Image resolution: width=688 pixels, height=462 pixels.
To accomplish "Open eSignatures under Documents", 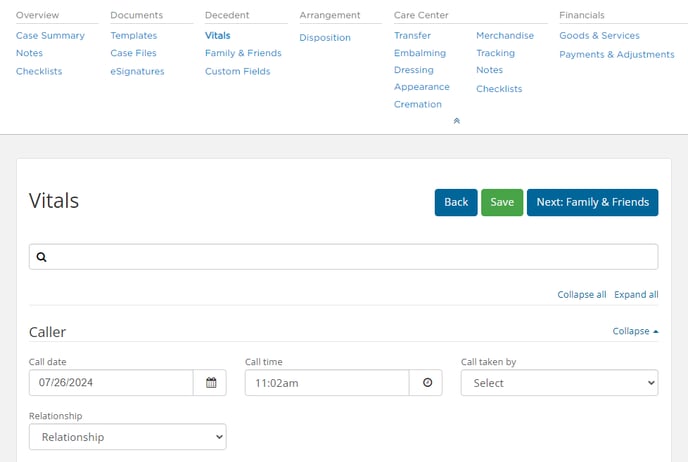I will click(137, 72).
